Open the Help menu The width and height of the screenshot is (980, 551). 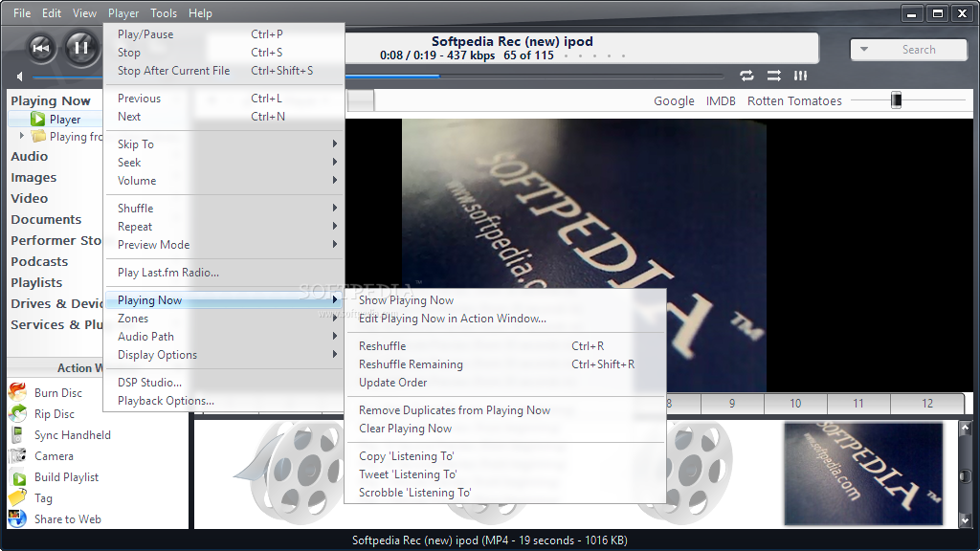coord(200,13)
